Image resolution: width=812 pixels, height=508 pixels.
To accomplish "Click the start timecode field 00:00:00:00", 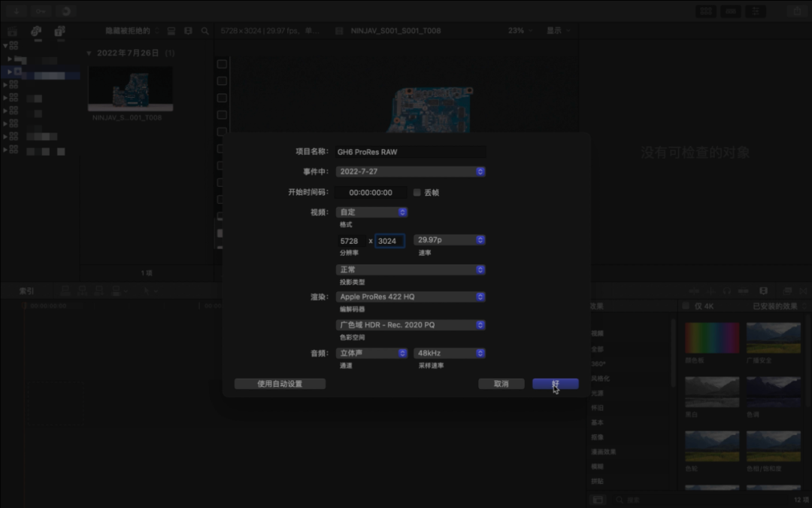I will (x=371, y=193).
